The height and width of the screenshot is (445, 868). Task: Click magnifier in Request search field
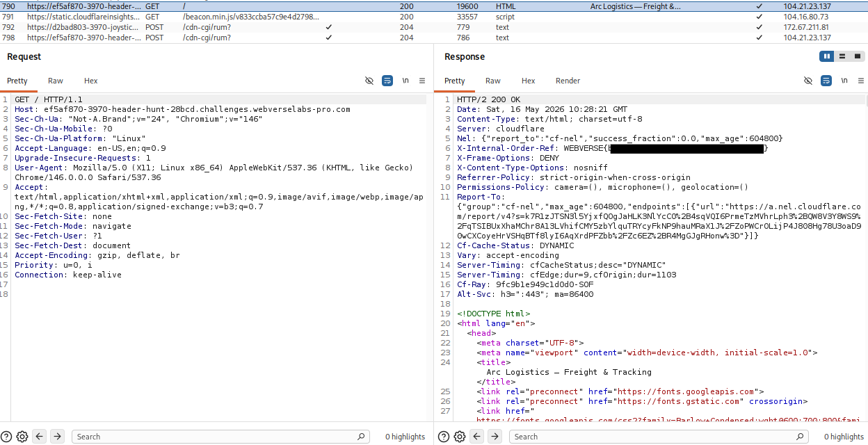point(361,437)
